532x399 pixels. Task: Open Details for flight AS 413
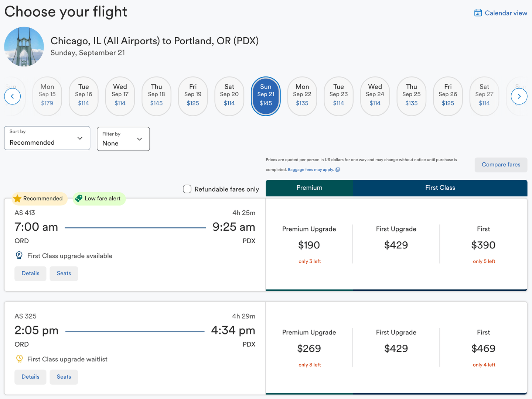click(x=30, y=274)
